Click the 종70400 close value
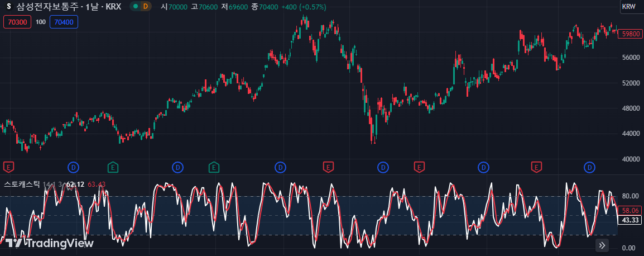The image size is (644, 256). [x=265, y=7]
